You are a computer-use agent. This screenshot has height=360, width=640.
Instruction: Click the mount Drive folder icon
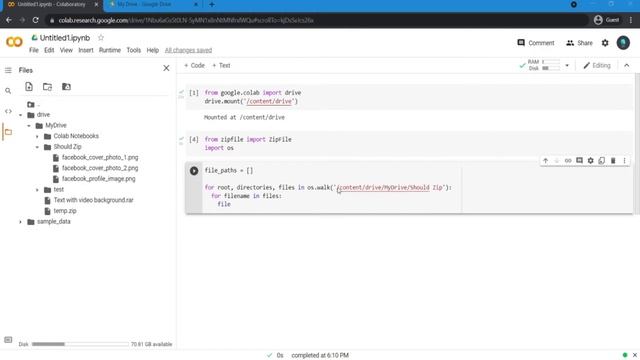66,87
